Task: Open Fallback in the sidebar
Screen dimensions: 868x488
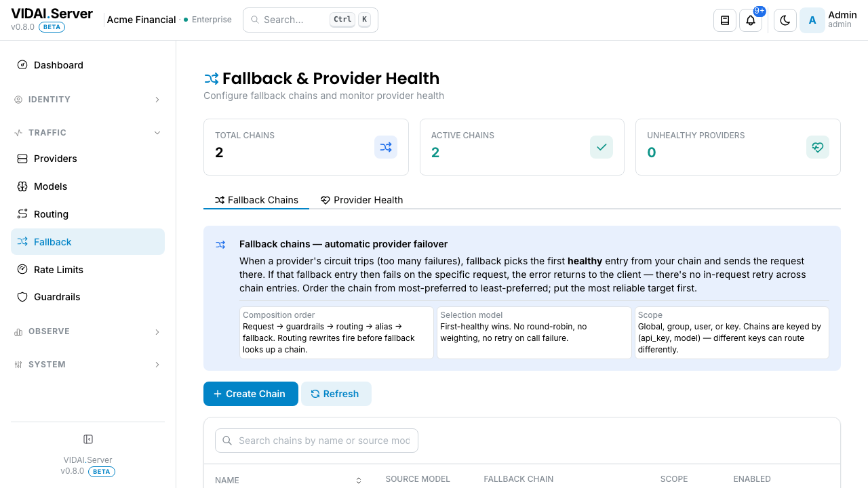Action: [87, 242]
